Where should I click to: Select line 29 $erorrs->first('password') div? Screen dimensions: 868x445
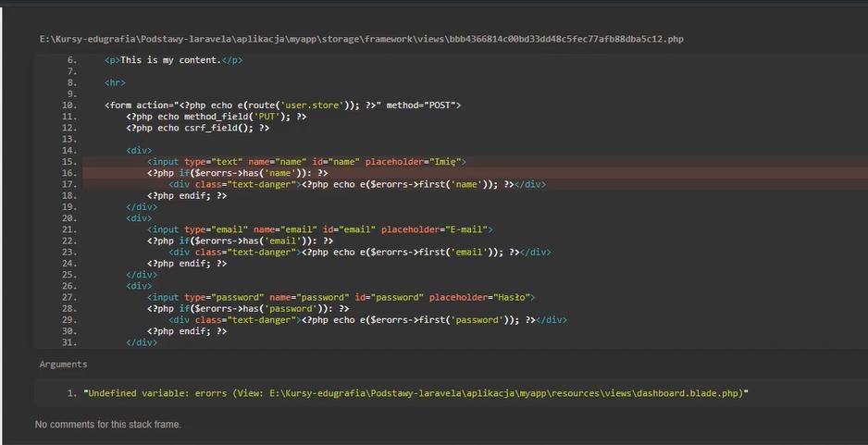[x=368, y=320]
